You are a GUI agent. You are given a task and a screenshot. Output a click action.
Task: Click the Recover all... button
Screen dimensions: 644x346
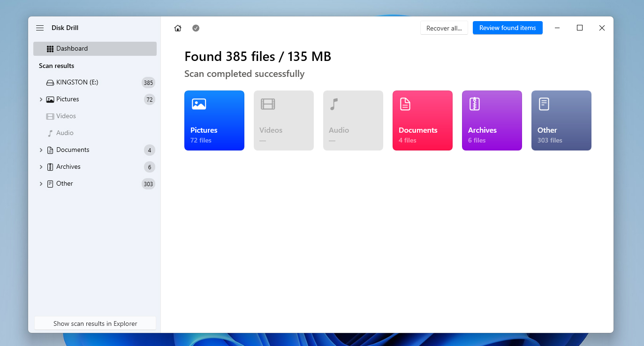click(444, 28)
